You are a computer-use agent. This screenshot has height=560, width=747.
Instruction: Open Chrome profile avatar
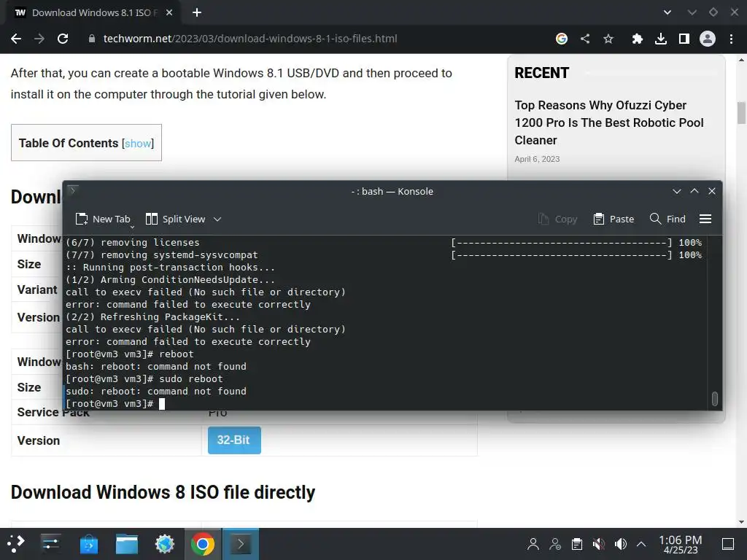click(708, 39)
